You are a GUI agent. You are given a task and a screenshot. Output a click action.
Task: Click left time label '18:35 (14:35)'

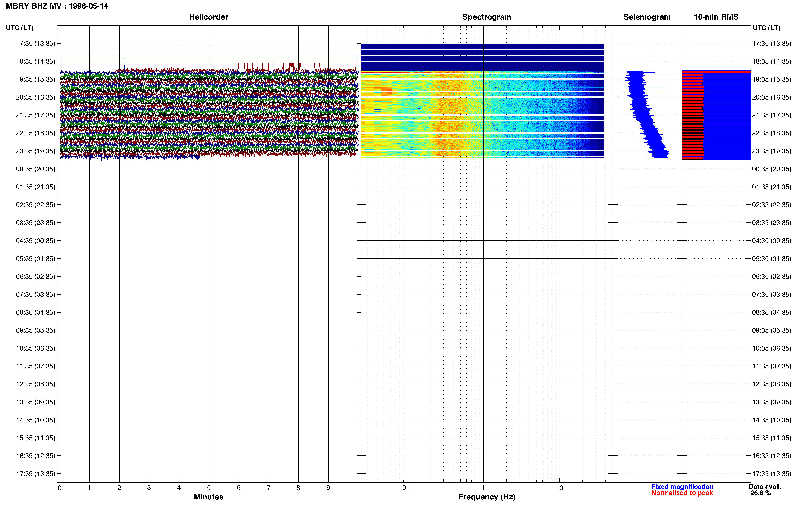pyautogui.click(x=36, y=61)
